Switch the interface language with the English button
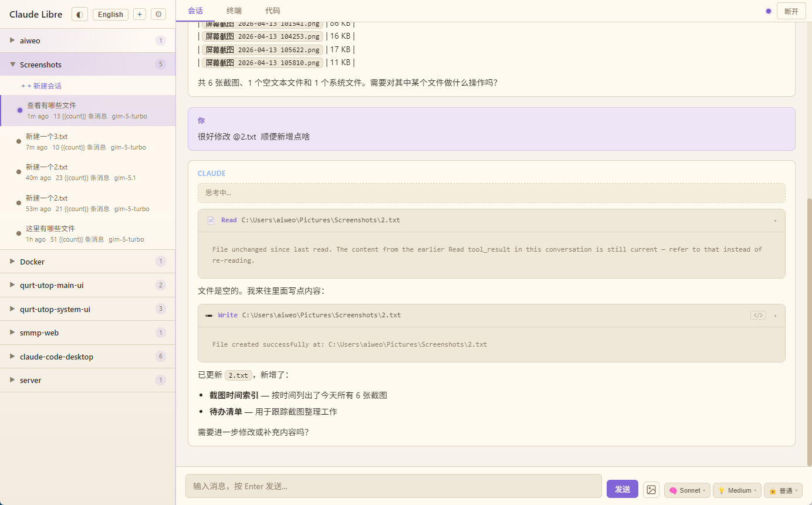The width and height of the screenshot is (812, 505). coord(110,14)
